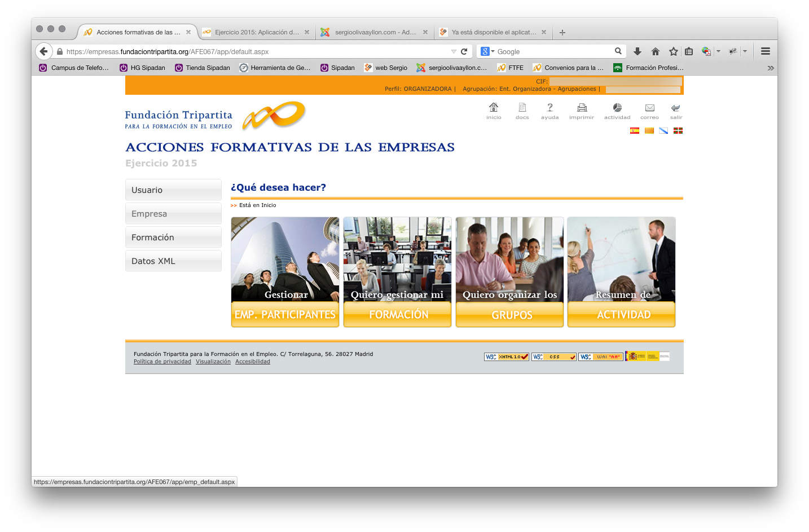Click the address bar URL field
The image size is (809, 532).
pyautogui.click(x=257, y=51)
